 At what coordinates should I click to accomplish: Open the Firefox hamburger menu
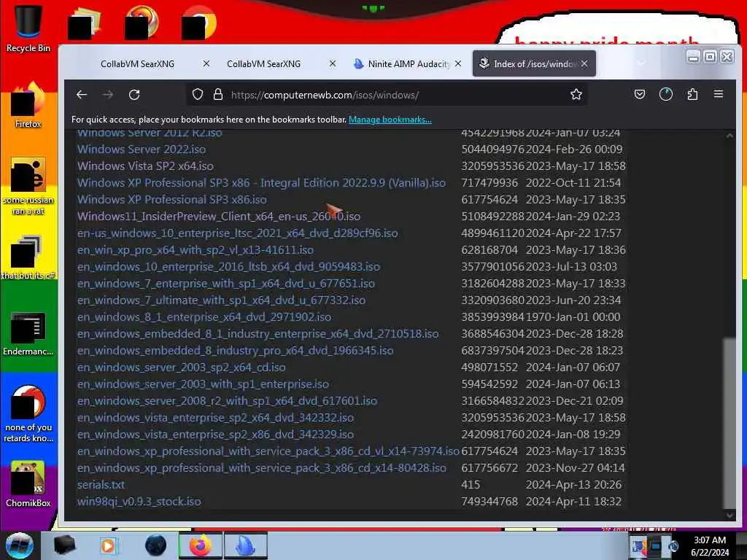point(719,94)
